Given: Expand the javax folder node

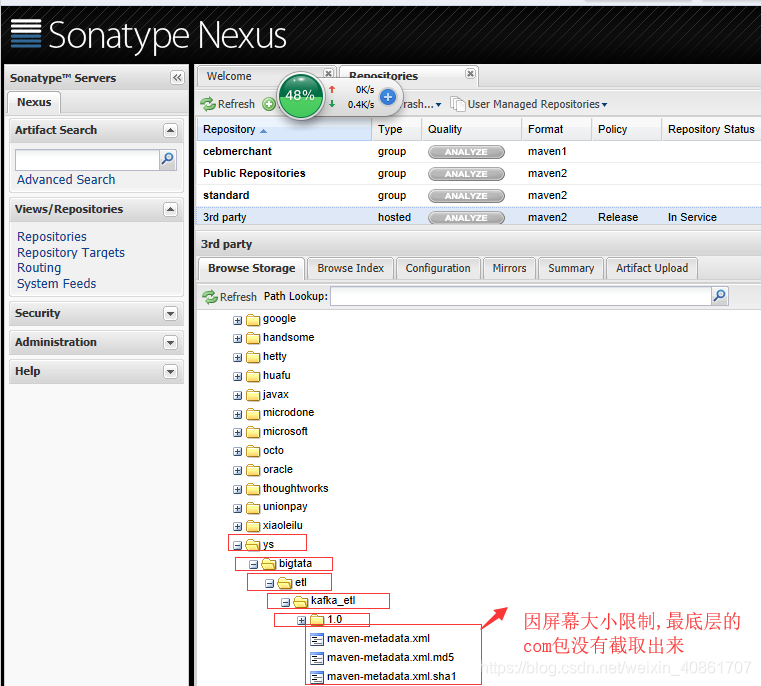Looking at the screenshot, I should tap(237, 396).
